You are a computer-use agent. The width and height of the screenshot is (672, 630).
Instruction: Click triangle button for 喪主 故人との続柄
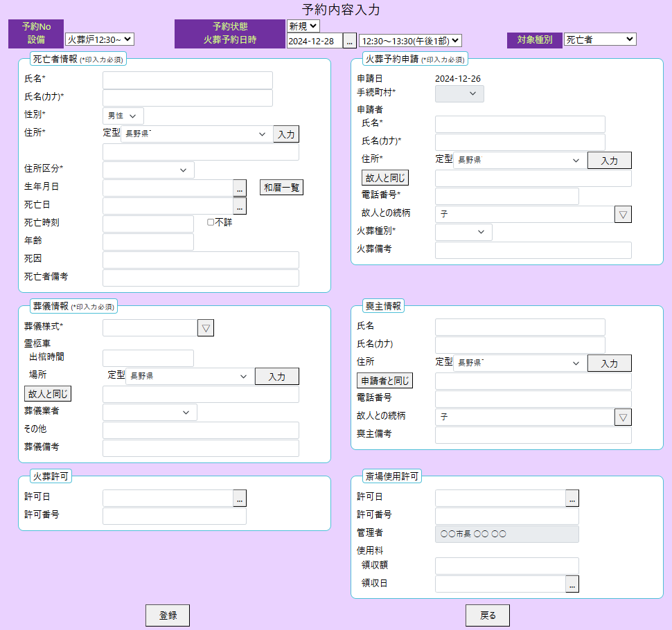point(623,417)
